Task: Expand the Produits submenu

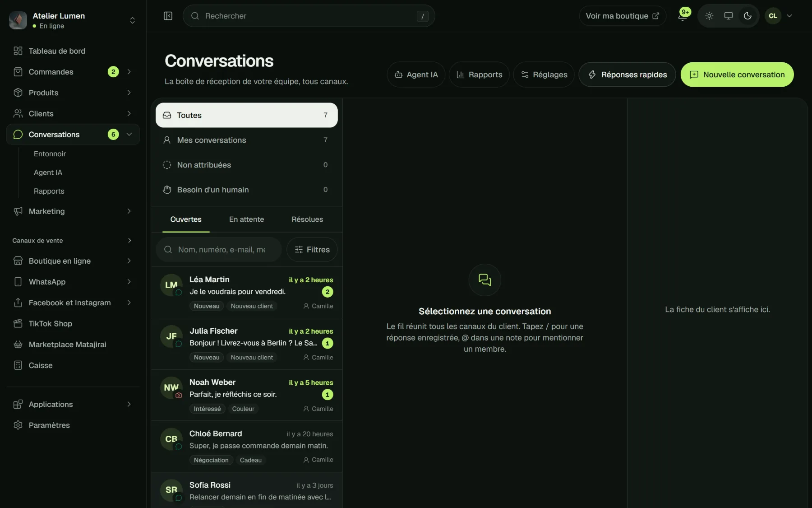Action: pos(129,93)
